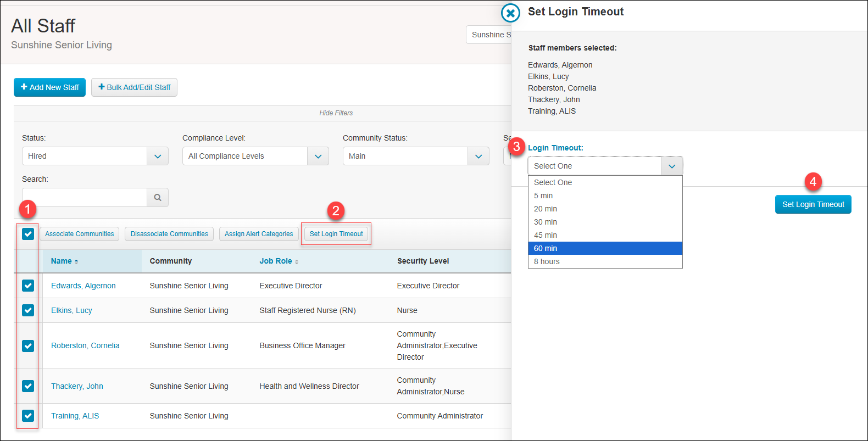Choose the 30 min timeout option
Viewport: 868px width, 441px height.
tap(605, 222)
